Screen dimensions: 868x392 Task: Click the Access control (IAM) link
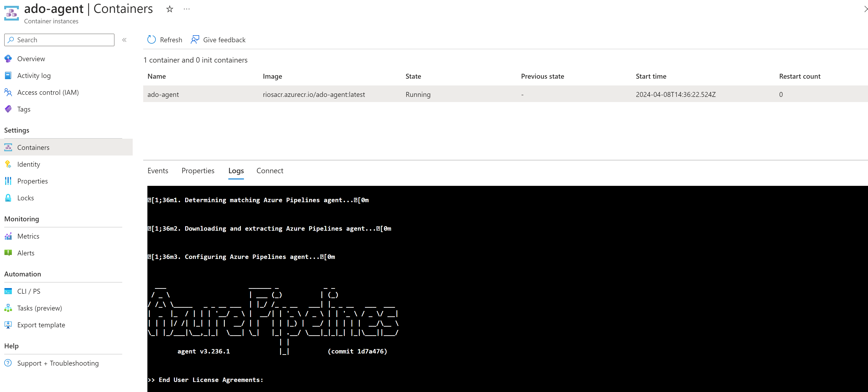click(x=48, y=92)
